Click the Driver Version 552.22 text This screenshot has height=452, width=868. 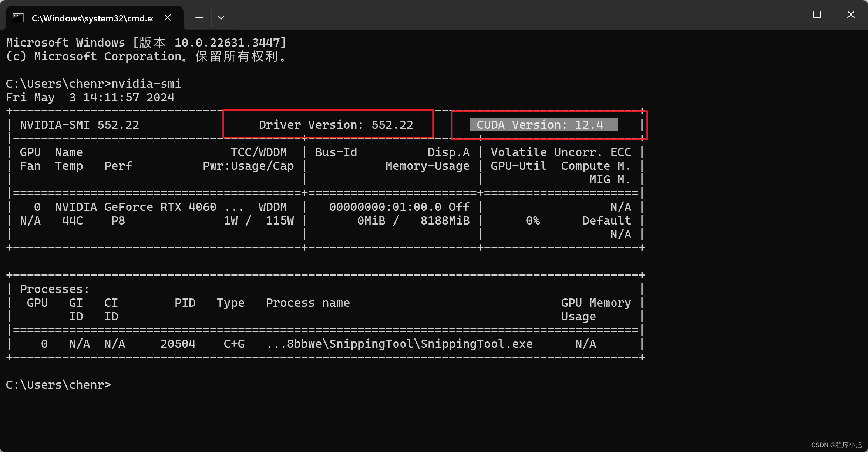(336, 125)
